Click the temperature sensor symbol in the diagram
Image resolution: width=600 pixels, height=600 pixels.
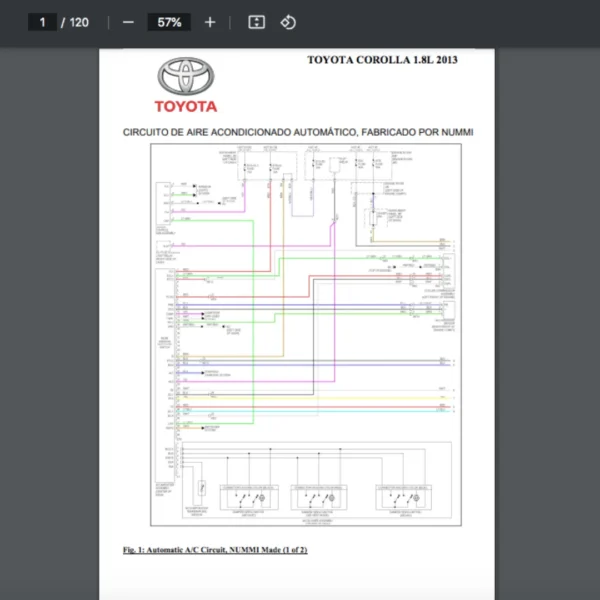pos(203,490)
